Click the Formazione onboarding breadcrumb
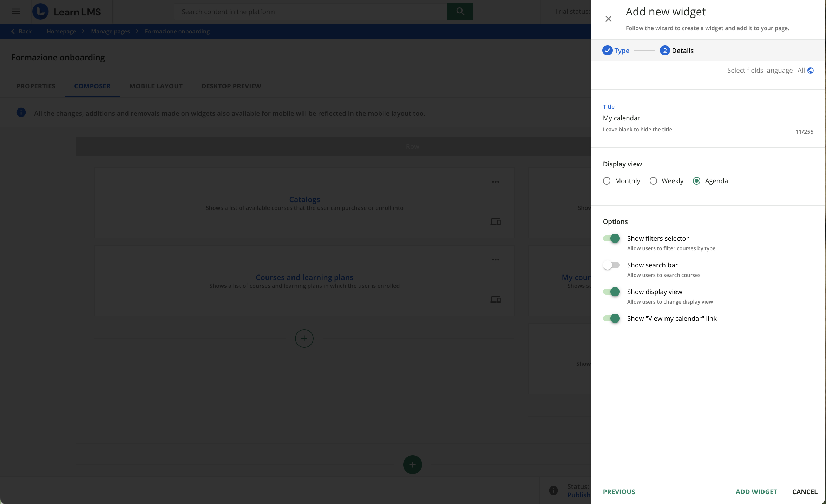 click(x=177, y=31)
